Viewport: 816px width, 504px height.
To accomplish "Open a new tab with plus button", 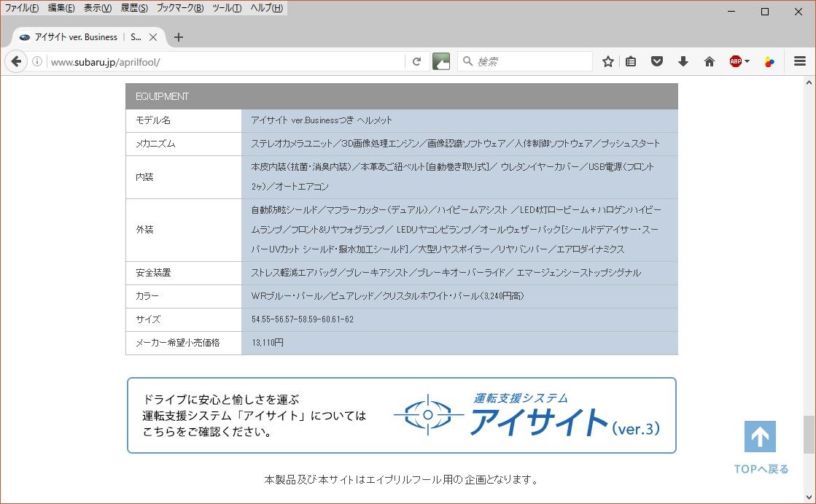I will pyautogui.click(x=179, y=37).
